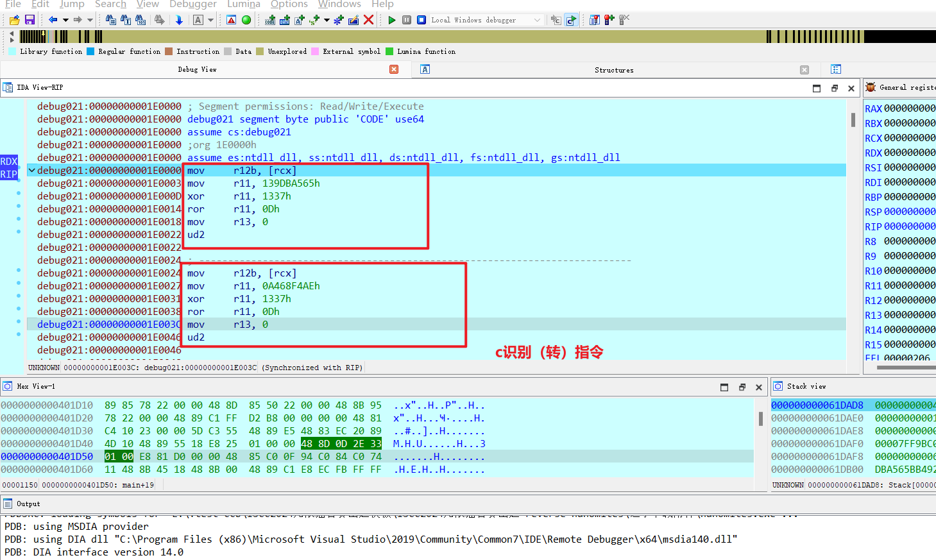Open the Debugger menu
The image size is (936, 560).
pyautogui.click(x=193, y=4)
